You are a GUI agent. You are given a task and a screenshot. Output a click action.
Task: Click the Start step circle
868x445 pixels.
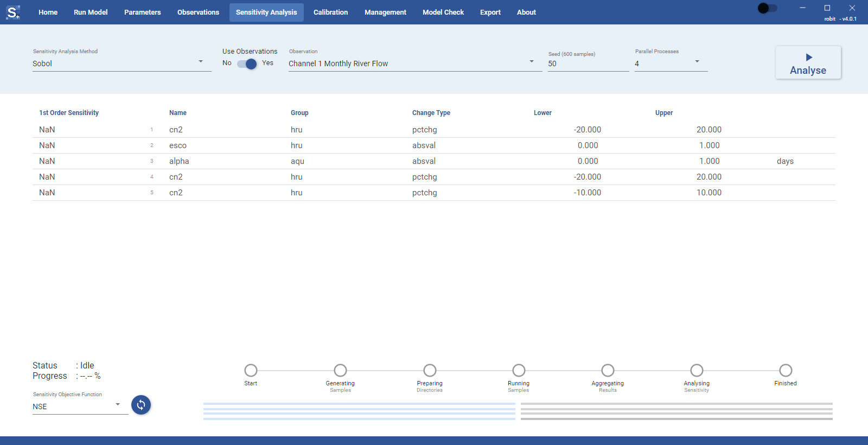tap(251, 370)
